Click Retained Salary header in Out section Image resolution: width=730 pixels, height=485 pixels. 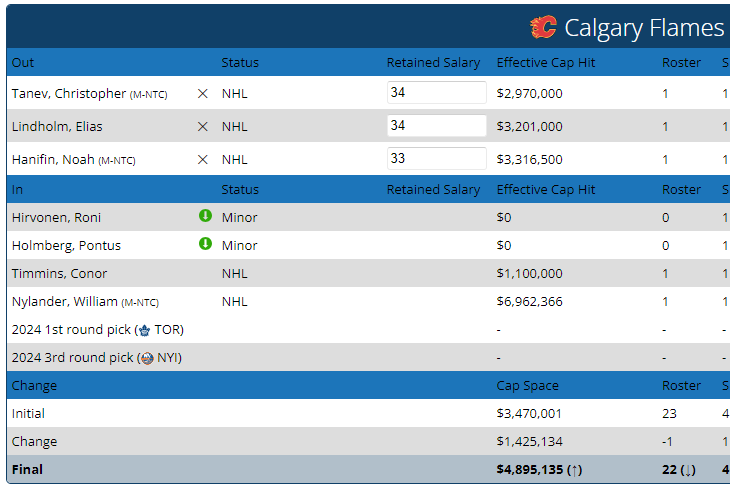[433, 62]
